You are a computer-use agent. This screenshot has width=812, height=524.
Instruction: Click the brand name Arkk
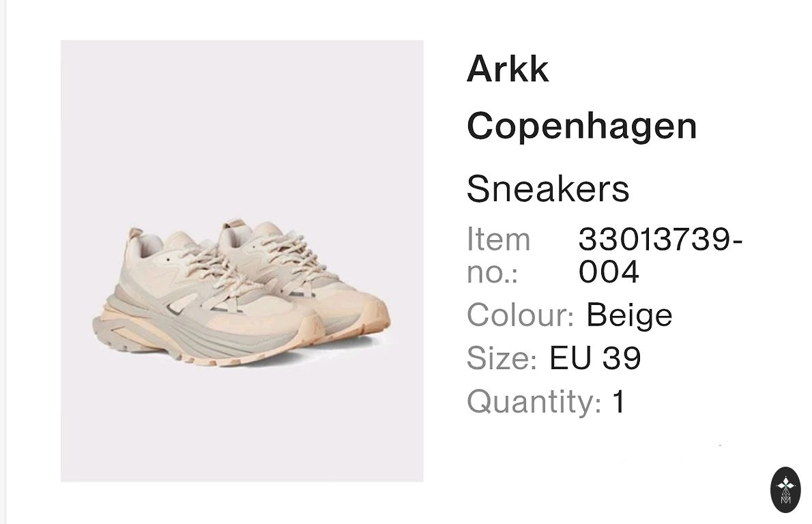point(508,69)
